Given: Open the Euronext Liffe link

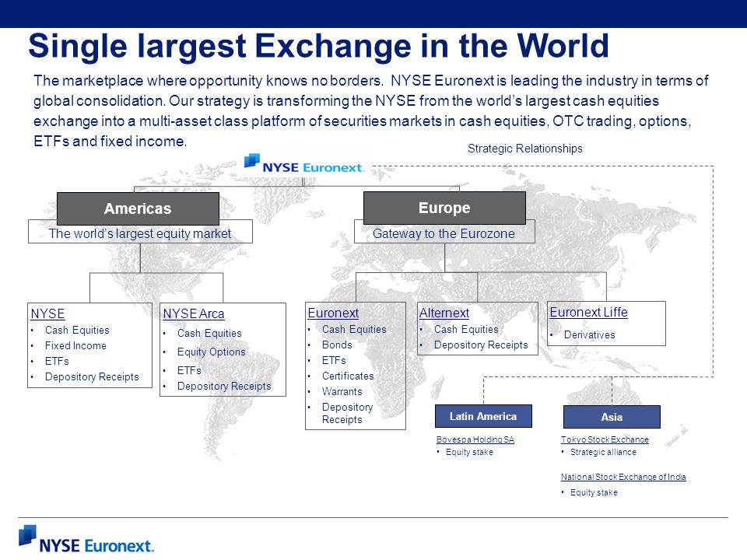Looking at the screenshot, I should click(588, 312).
